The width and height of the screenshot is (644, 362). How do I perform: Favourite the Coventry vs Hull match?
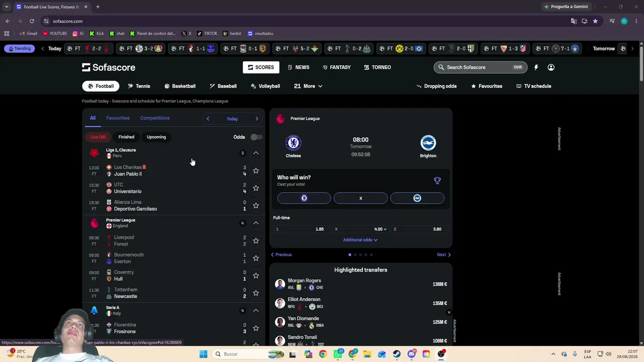click(256, 276)
